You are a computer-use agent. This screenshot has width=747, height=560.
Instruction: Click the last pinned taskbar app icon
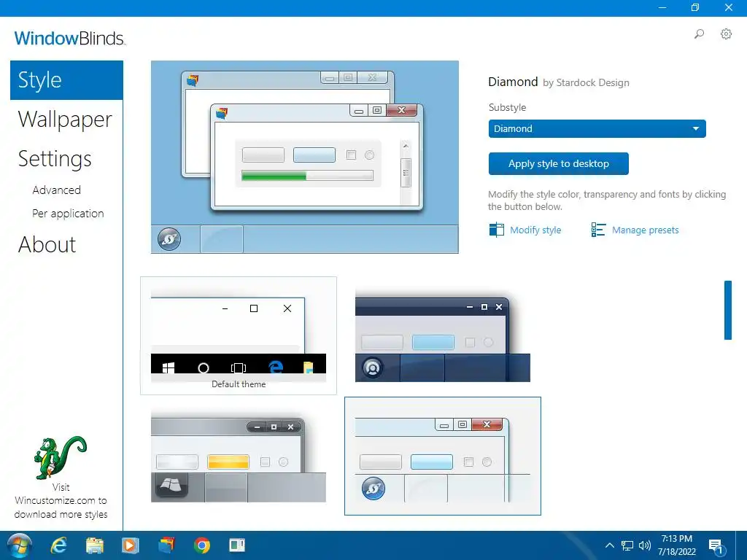pos(237,545)
